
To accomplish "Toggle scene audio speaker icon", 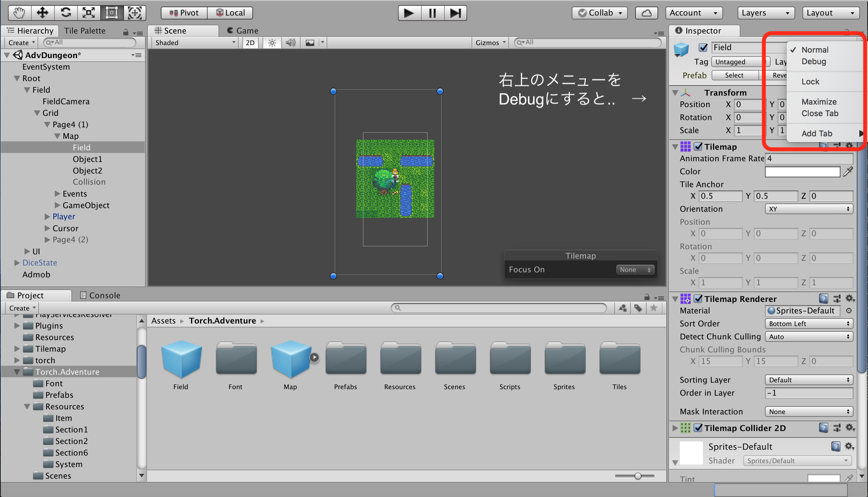I will (291, 43).
